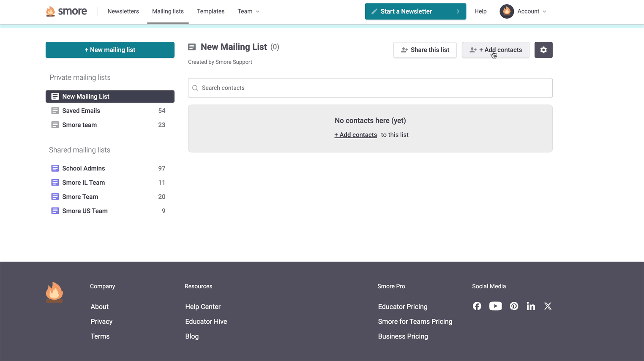Open Smore's YouTube channel icon

(x=495, y=306)
